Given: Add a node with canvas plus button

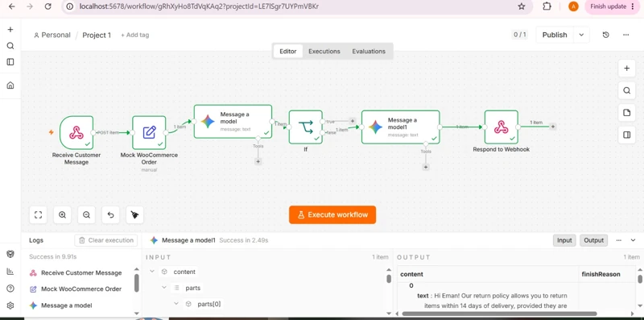Looking at the screenshot, I should click(x=627, y=69).
